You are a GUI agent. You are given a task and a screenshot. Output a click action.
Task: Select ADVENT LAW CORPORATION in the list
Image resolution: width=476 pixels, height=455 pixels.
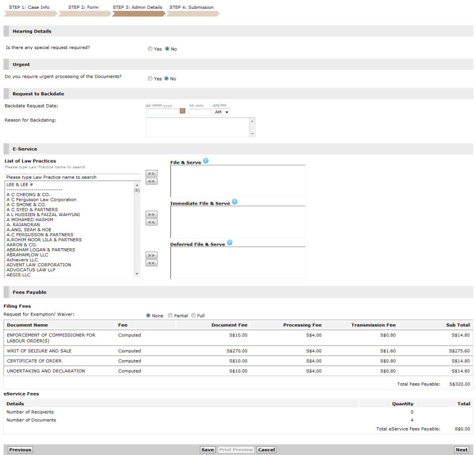(39, 265)
